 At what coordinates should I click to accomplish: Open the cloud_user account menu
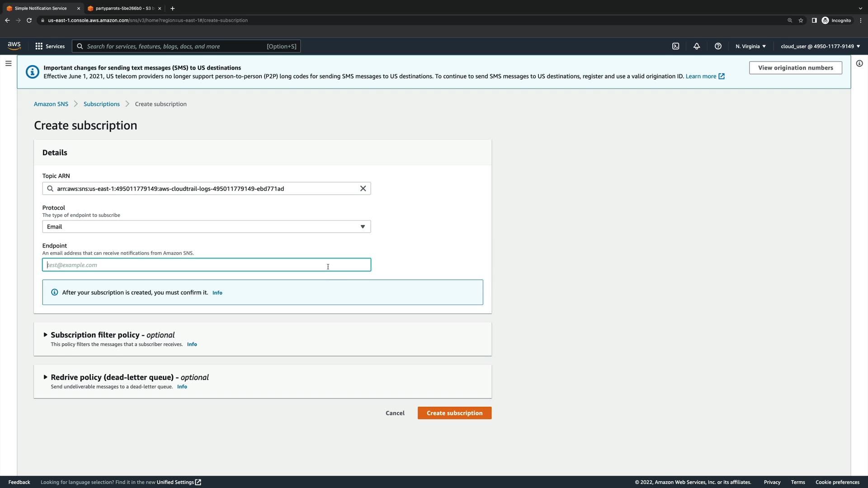click(x=820, y=46)
